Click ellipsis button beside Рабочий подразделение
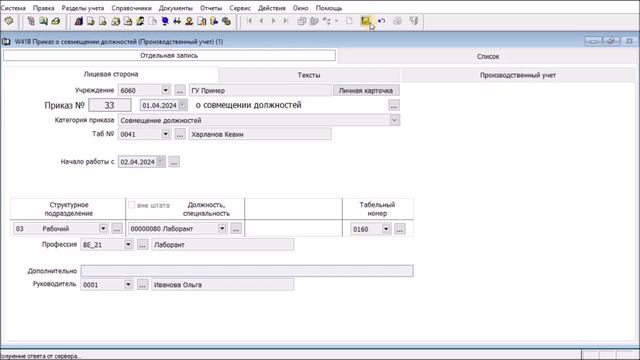 117,229
